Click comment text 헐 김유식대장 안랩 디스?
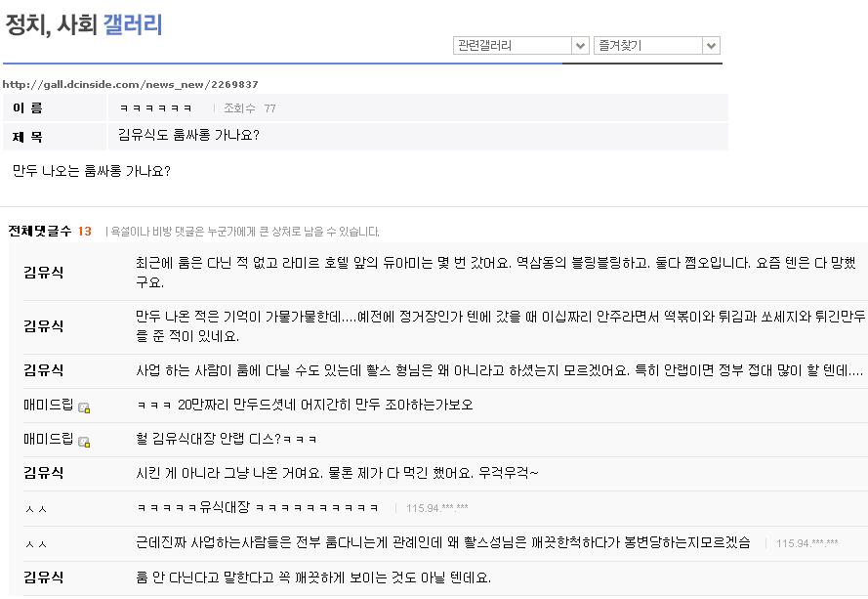This screenshot has width=868, height=599. pyautogui.click(x=227, y=440)
